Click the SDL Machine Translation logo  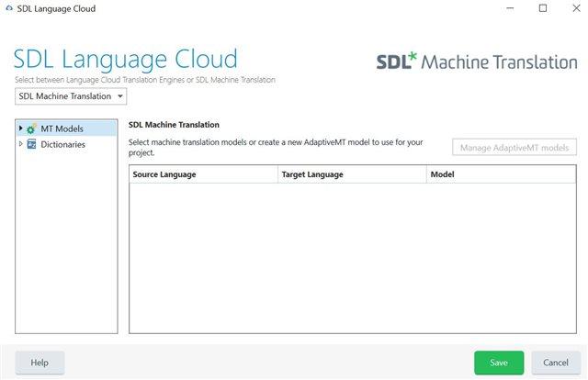477,61
